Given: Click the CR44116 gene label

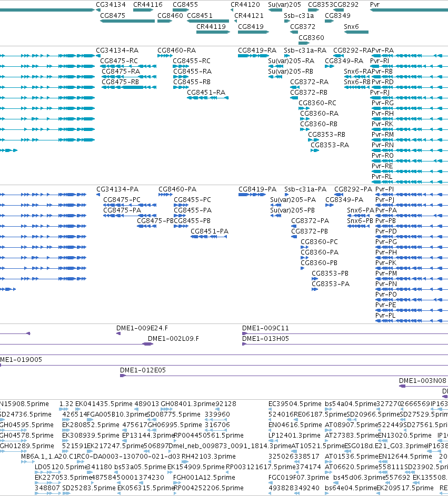Looking at the screenshot, I should 148,5.
